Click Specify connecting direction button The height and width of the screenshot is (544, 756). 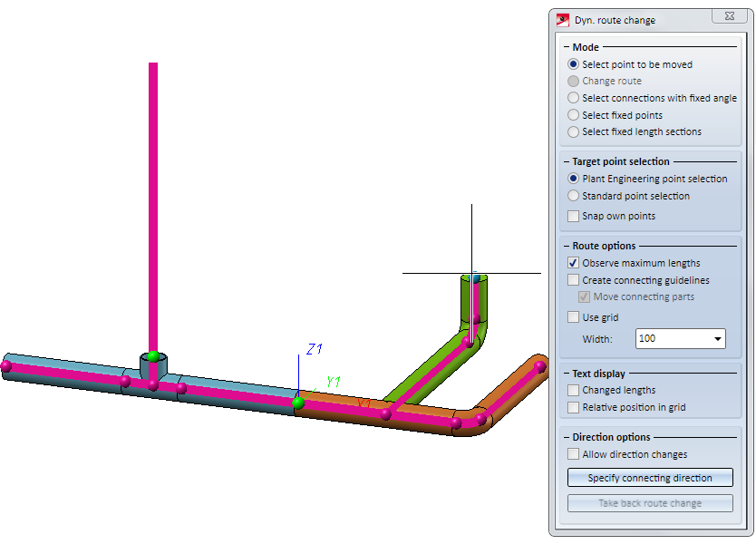coord(650,478)
